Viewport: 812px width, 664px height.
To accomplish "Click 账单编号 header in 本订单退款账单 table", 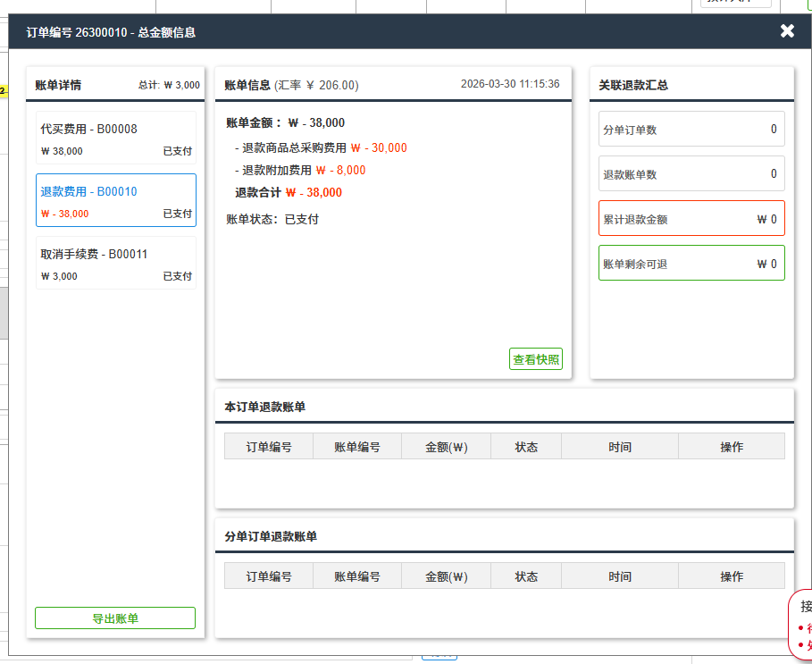I will coord(357,447).
